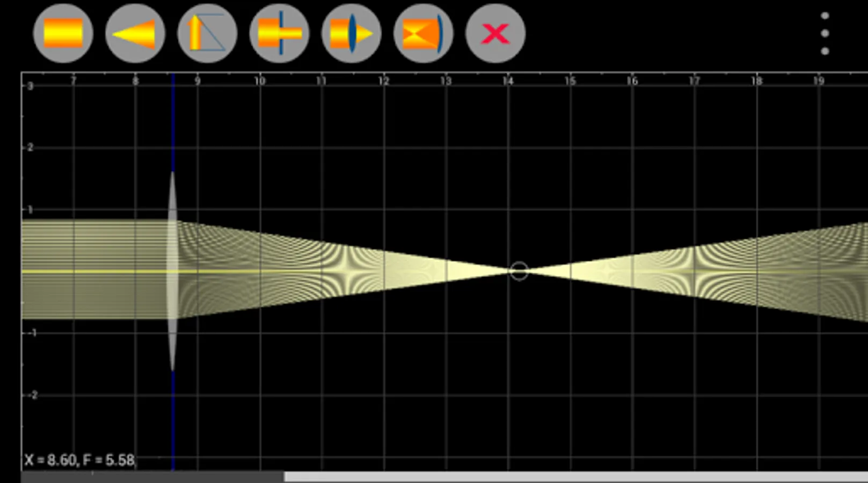This screenshot has height=483, width=868.
Task: Add a parallel beam light source
Action: 63,33
